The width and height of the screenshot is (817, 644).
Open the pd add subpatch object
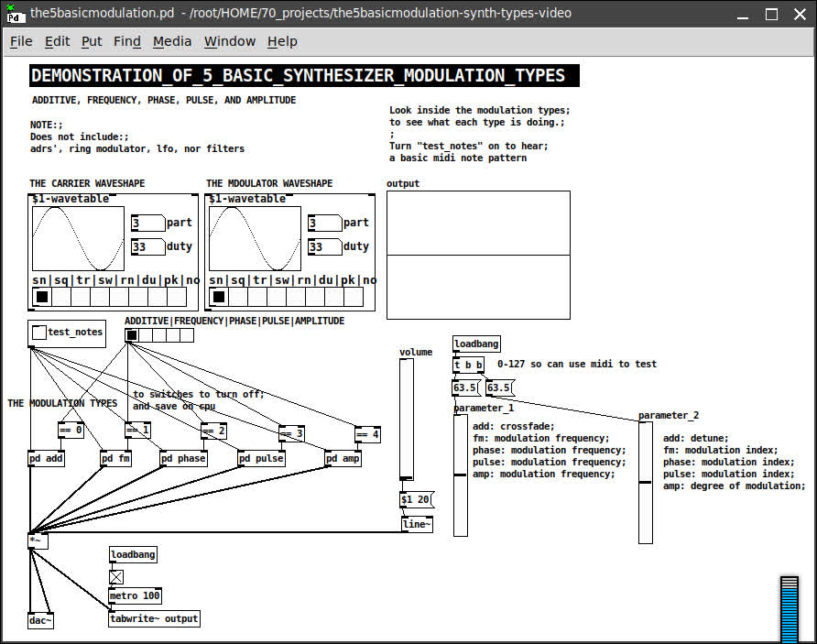tap(47, 459)
